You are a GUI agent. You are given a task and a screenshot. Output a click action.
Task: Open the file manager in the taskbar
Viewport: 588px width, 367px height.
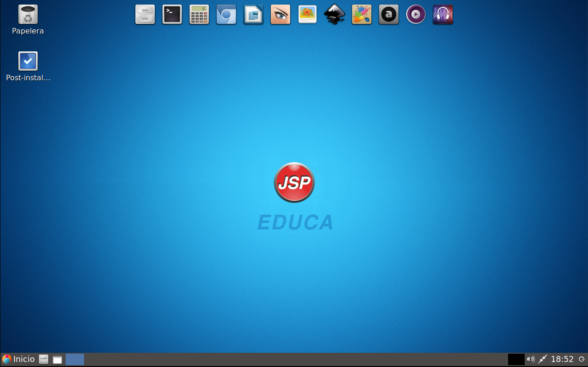point(44,359)
